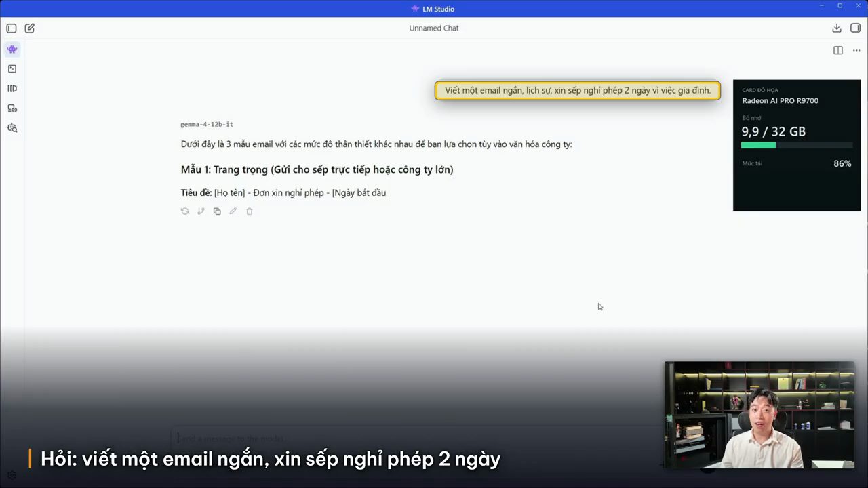The height and width of the screenshot is (488, 868).
Task: Copy the response with the copy icon
Action: point(217,211)
